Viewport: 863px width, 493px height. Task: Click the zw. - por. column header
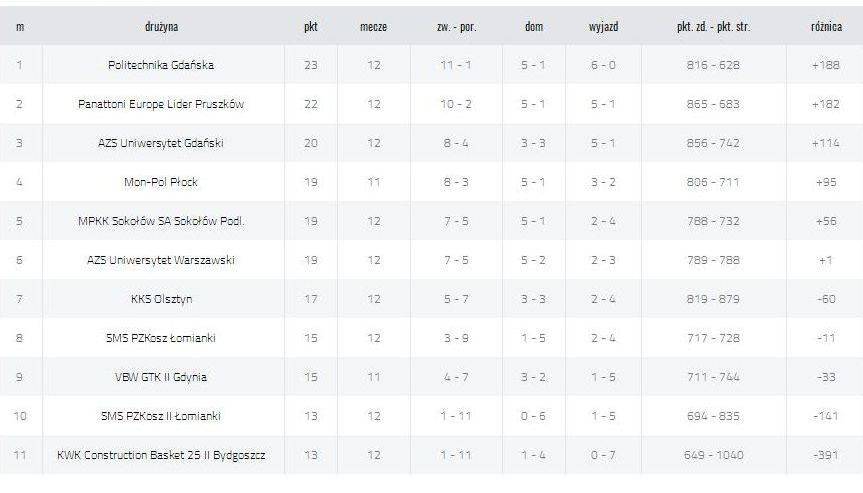coord(456,26)
